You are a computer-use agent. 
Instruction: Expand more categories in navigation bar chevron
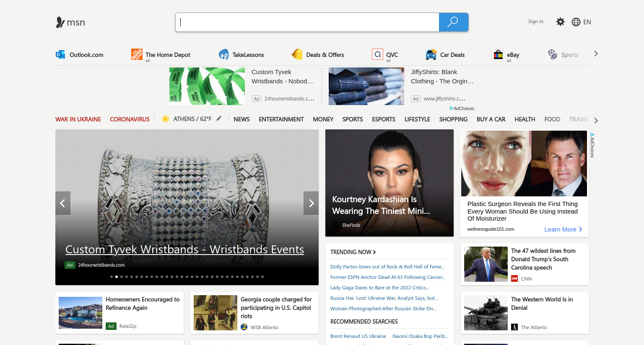click(596, 121)
